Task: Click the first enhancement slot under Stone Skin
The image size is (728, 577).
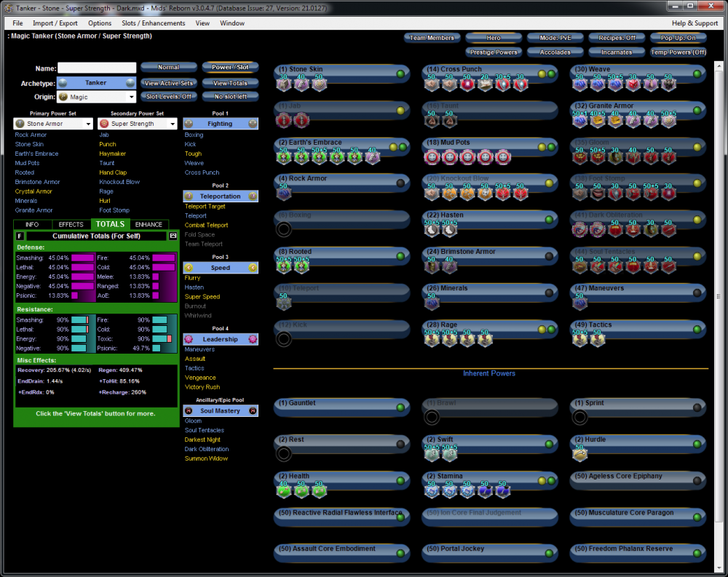Action: (x=283, y=84)
